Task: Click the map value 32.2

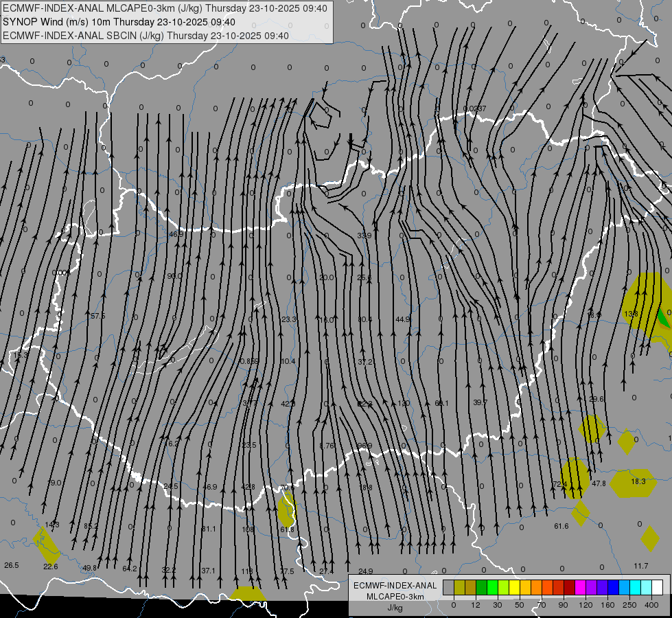Action: click(168, 570)
